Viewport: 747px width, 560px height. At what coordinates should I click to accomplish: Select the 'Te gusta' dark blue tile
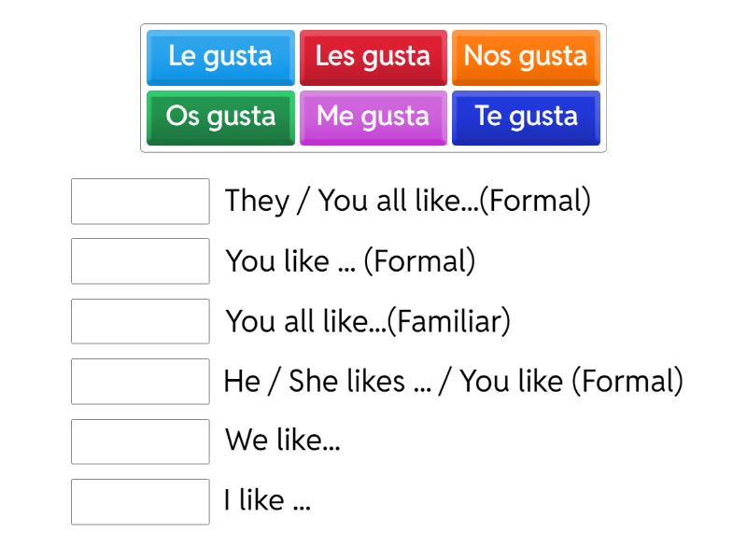point(526,118)
